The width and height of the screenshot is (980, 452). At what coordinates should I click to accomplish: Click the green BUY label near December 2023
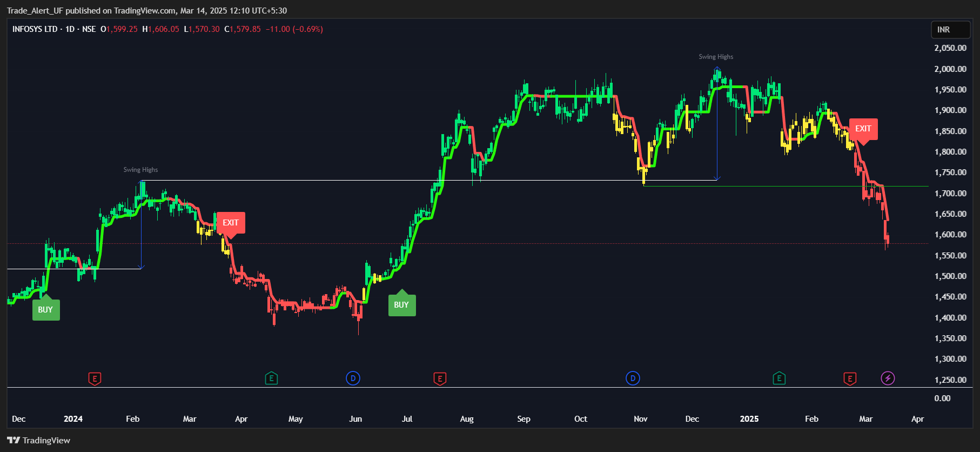(46, 309)
